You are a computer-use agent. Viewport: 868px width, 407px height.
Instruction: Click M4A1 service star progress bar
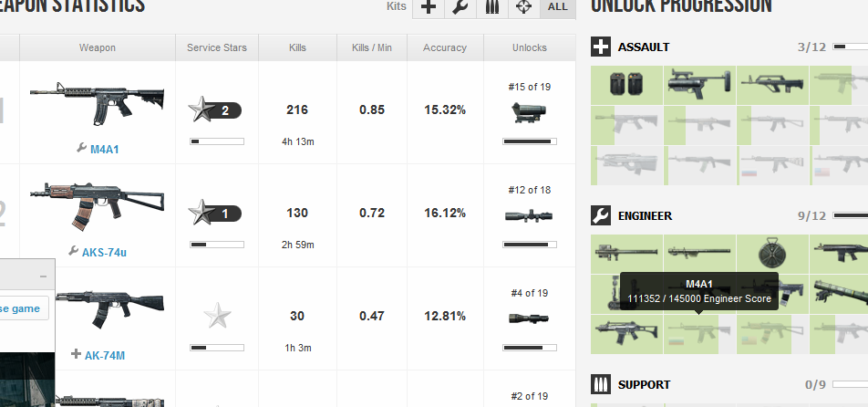pyautogui.click(x=217, y=141)
